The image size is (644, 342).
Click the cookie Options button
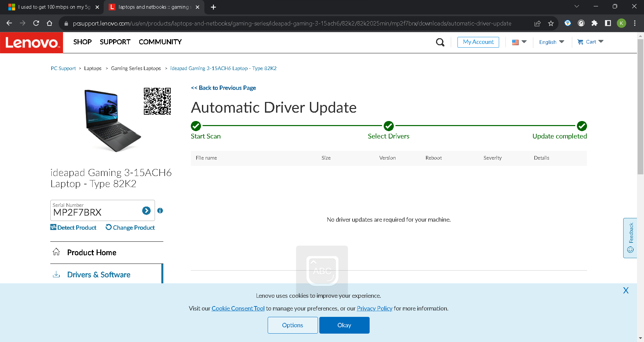tap(293, 325)
